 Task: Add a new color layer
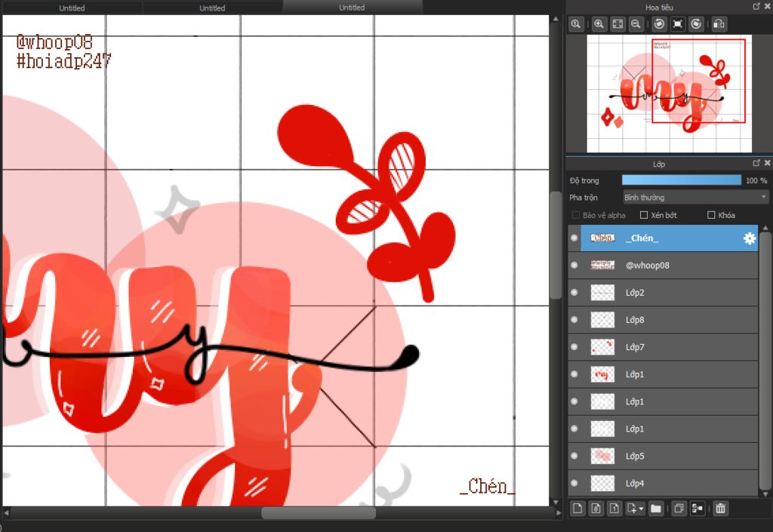pyautogui.click(x=577, y=509)
